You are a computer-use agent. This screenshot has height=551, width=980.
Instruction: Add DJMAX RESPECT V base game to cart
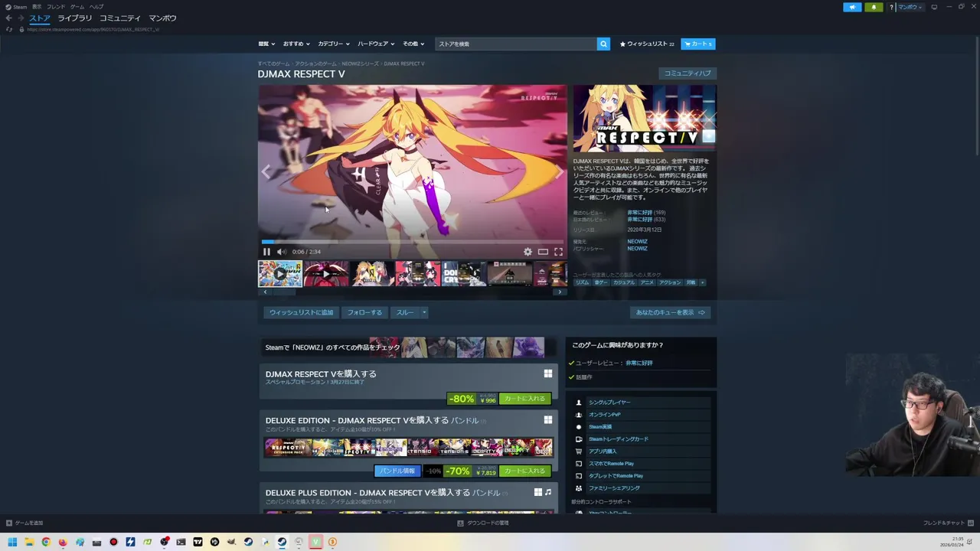[524, 399]
